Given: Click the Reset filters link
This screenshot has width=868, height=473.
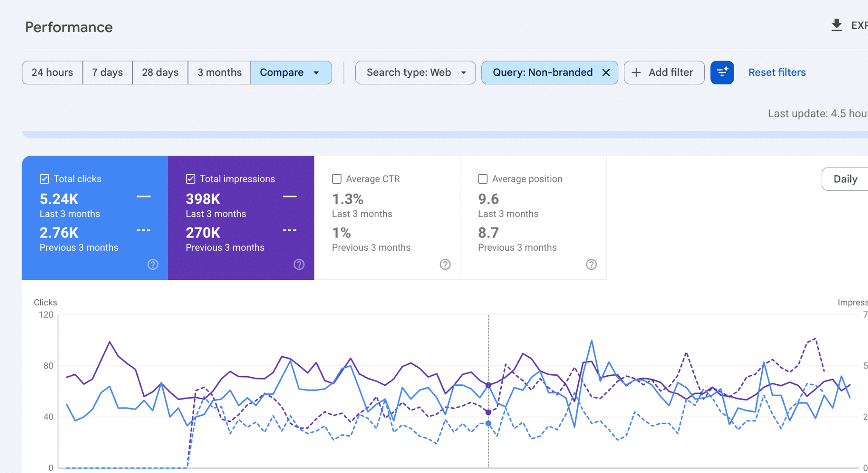Looking at the screenshot, I should pos(777,72).
